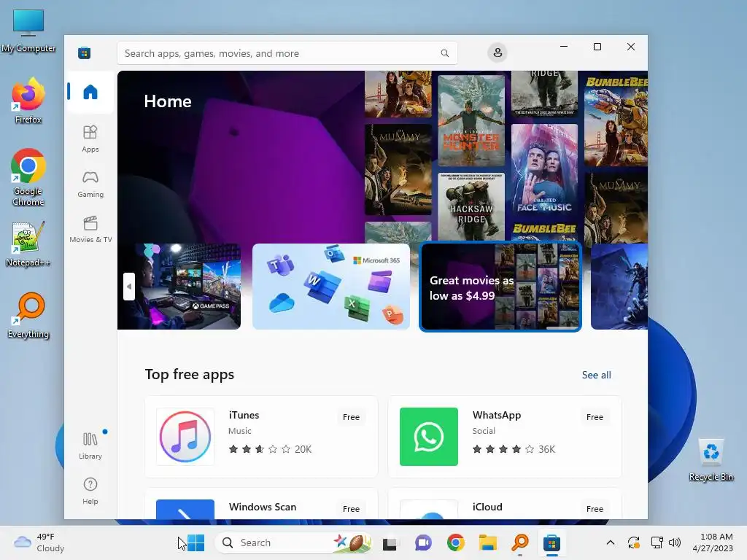Expand the hidden system tray icons chevron
747x560 pixels.
611,542
